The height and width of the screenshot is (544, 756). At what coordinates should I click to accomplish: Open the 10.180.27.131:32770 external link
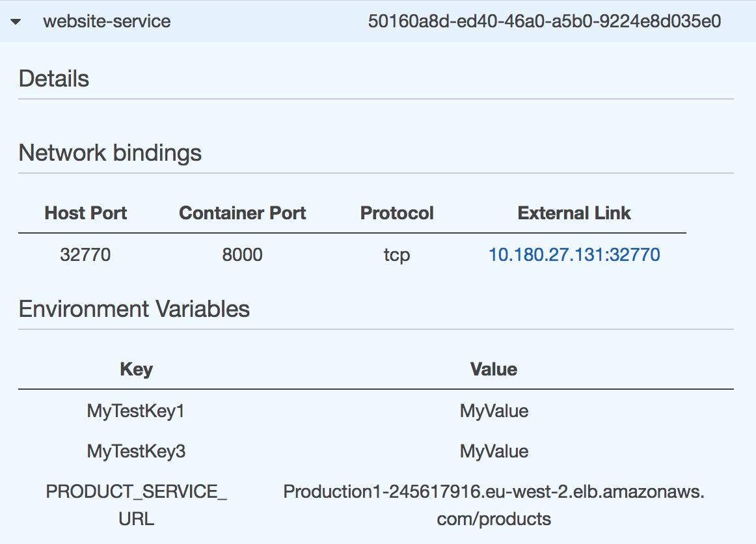pos(574,254)
